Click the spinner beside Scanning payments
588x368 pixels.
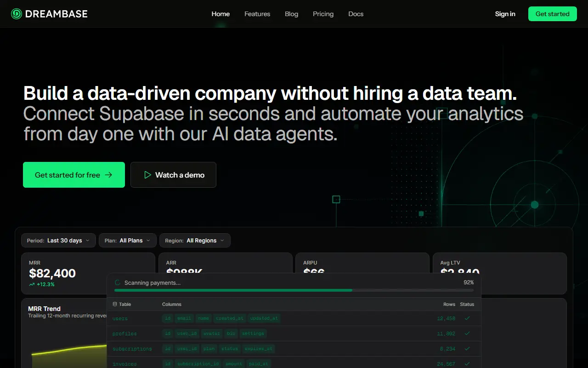click(118, 283)
